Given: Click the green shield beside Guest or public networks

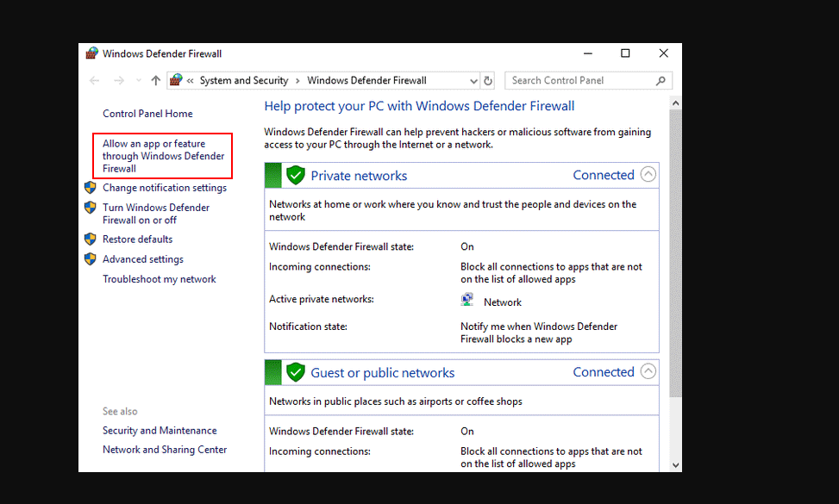Looking at the screenshot, I should point(296,372).
